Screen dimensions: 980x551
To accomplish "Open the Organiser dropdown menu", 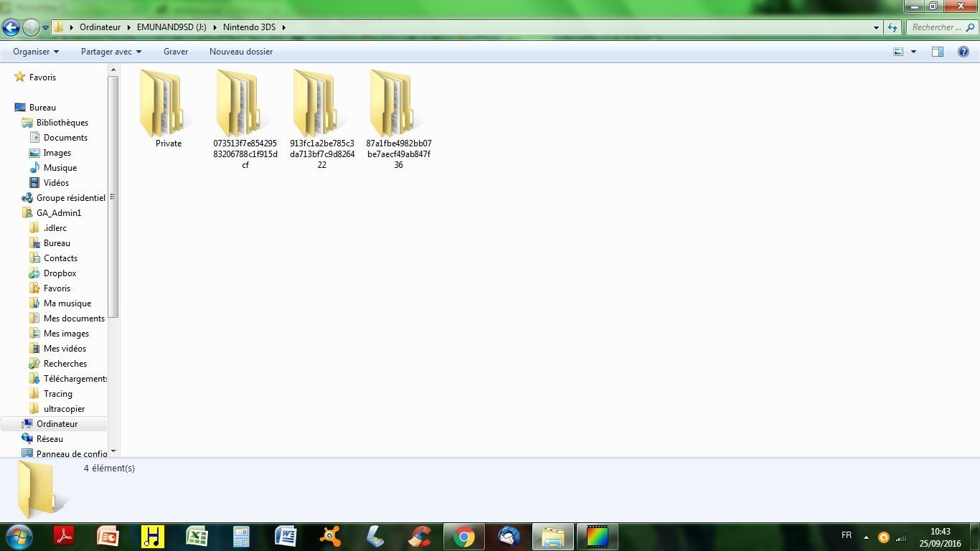I will pos(36,52).
